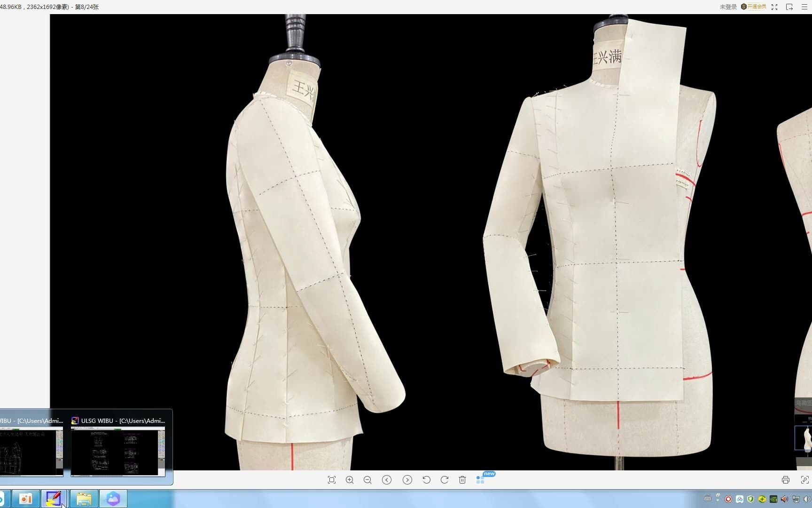Open the red speaker audio tray icon
Screen dimensions: 812x508
[785, 499]
